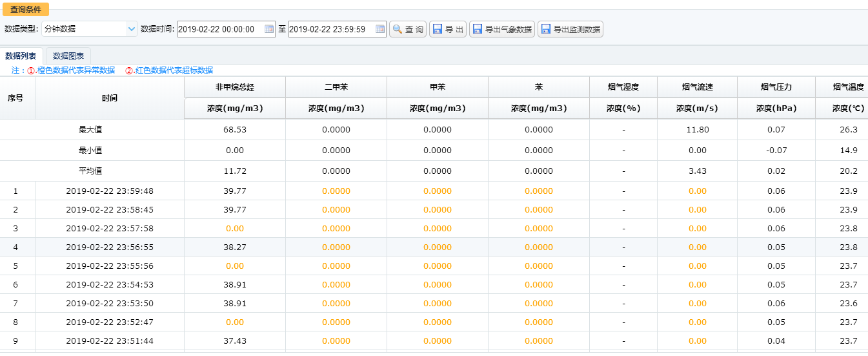
Task: Open the end time calendar picker icon
Action: point(380,29)
